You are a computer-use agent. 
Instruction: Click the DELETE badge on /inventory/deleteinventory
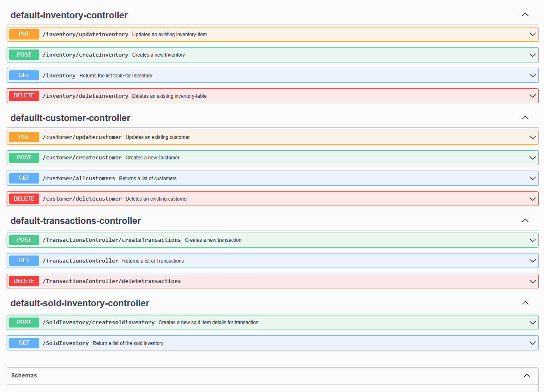coord(24,96)
